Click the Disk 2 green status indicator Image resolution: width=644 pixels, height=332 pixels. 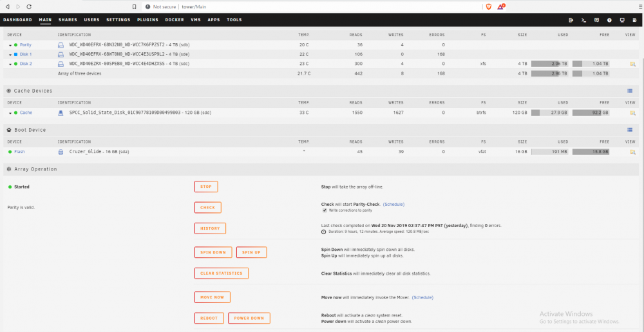pos(16,64)
